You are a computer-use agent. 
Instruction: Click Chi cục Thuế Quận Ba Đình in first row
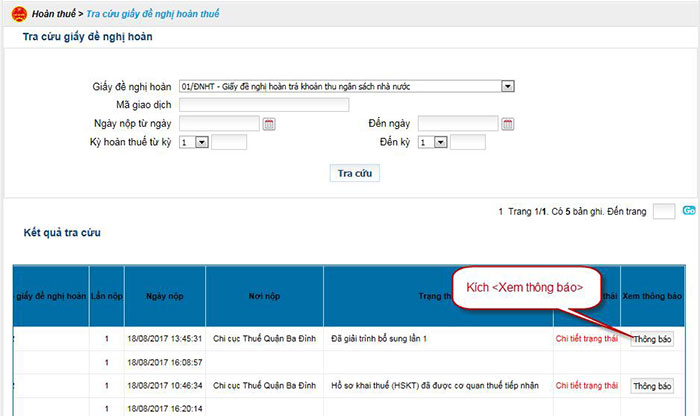pyautogui.click(x=264, y=339)
